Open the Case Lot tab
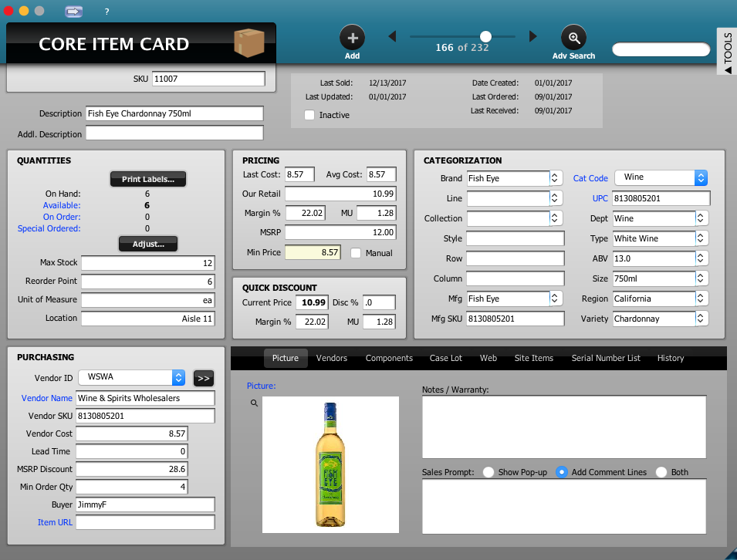Viewport: 737px width, 560px height. tap(445, 358)
